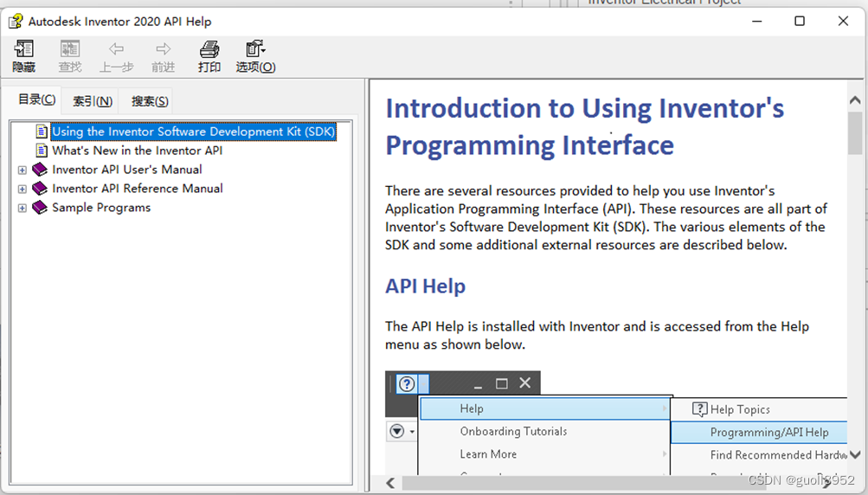Click the round dropdown arrow icon in the illustration
The width and height of the screenshot is (868, 495).
point(397,431)
